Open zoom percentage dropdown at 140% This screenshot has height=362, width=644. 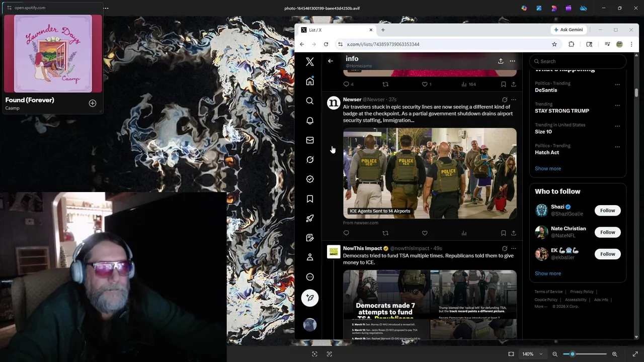click(x=532, y=354)
